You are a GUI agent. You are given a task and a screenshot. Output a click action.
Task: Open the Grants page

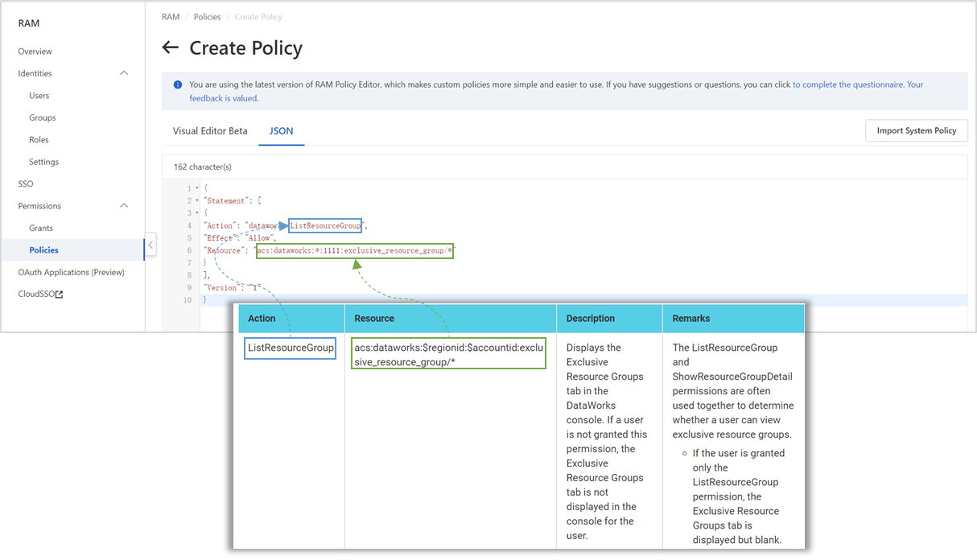41,229
